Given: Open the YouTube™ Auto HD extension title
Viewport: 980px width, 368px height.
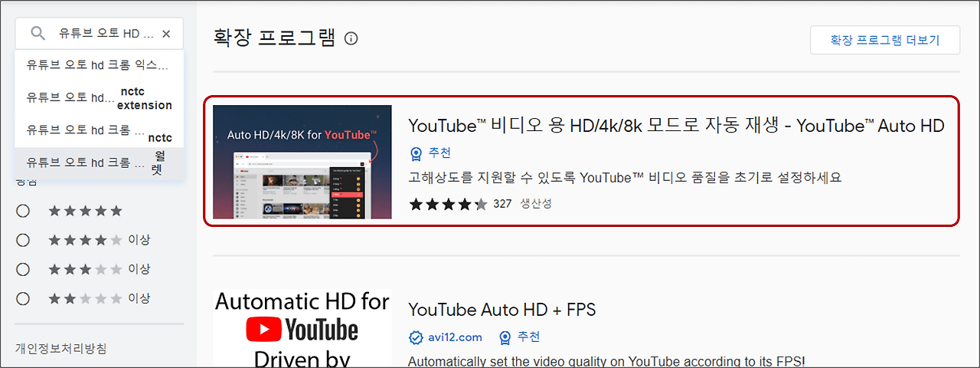Looking at the screenshot, I should tap(676, 126).
